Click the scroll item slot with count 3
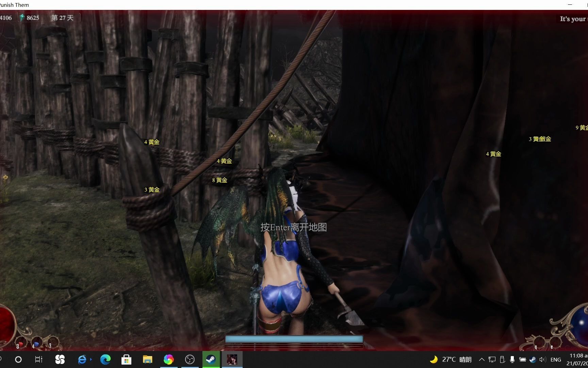This screenshot has height=368, width=588. [53, 342]
